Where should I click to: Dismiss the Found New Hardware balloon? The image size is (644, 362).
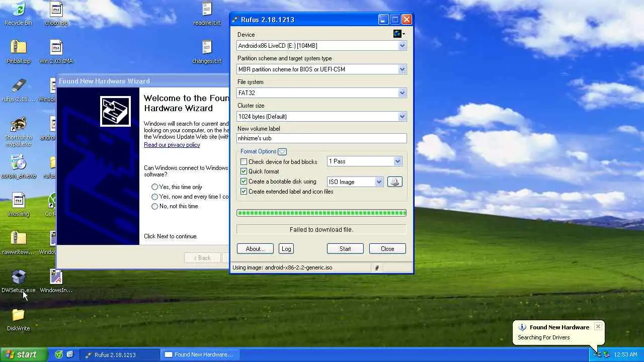598,326
